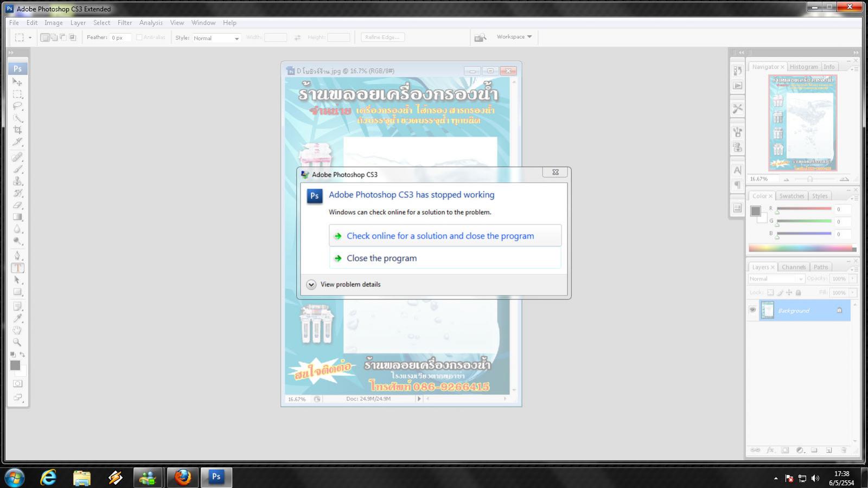The image size is (868, 488).
Task: Select the Lasso tool
Action: click(x=17, y=106)
